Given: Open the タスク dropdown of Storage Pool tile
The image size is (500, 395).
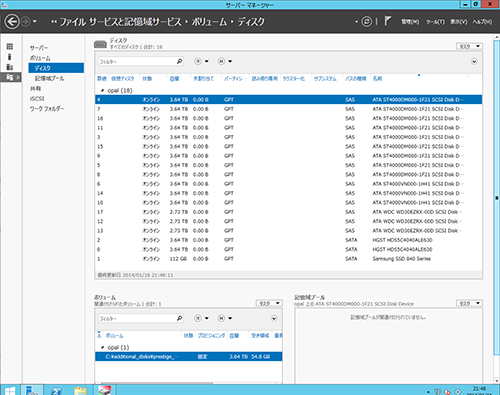Looking at the screenshot, I should (x=469, y=303).
